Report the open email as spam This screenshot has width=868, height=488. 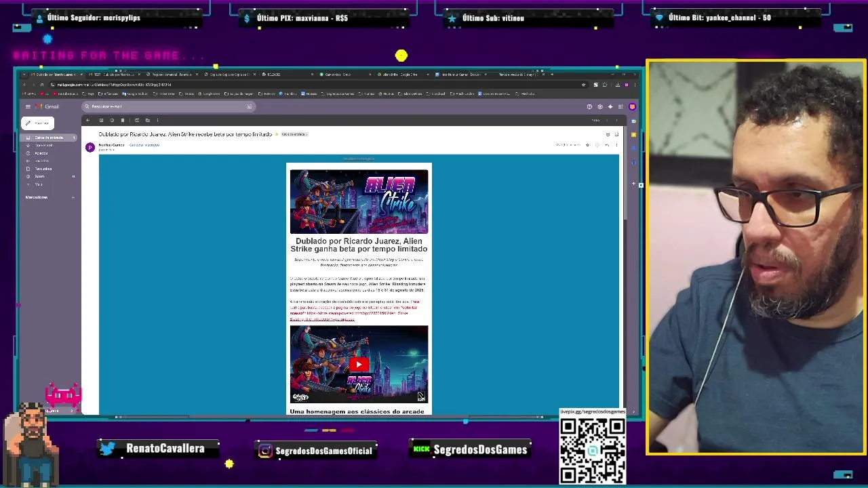[x=112, y=120]
